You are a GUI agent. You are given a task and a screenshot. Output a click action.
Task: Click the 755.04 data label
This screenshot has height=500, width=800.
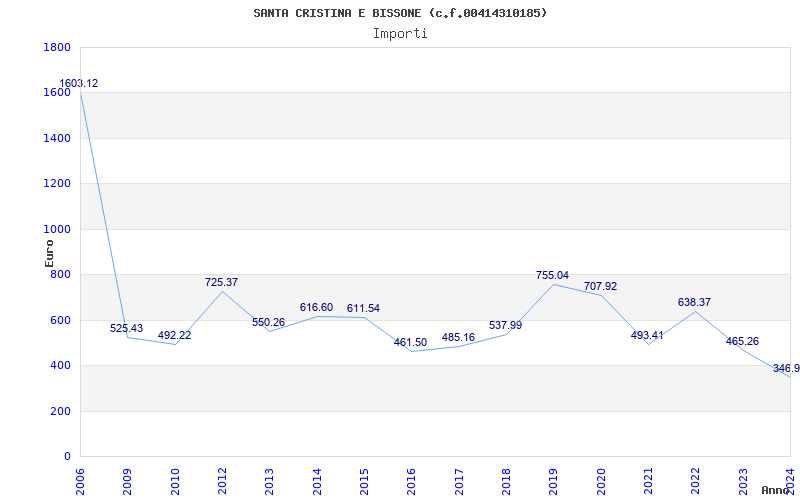tap(552, 276)
